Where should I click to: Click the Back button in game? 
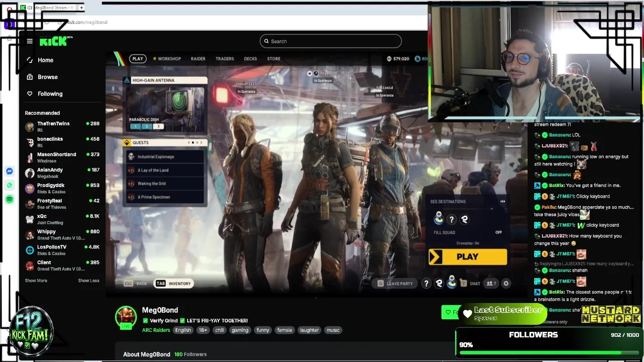click(x=135, y=284)
